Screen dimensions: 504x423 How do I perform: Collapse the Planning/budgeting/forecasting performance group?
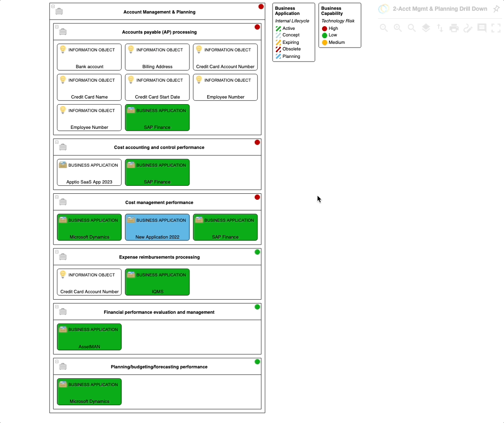coord(57,361)
